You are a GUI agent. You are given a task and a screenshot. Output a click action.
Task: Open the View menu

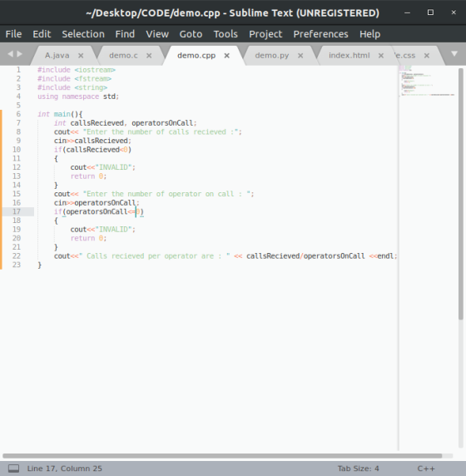(x=157, y=34)
